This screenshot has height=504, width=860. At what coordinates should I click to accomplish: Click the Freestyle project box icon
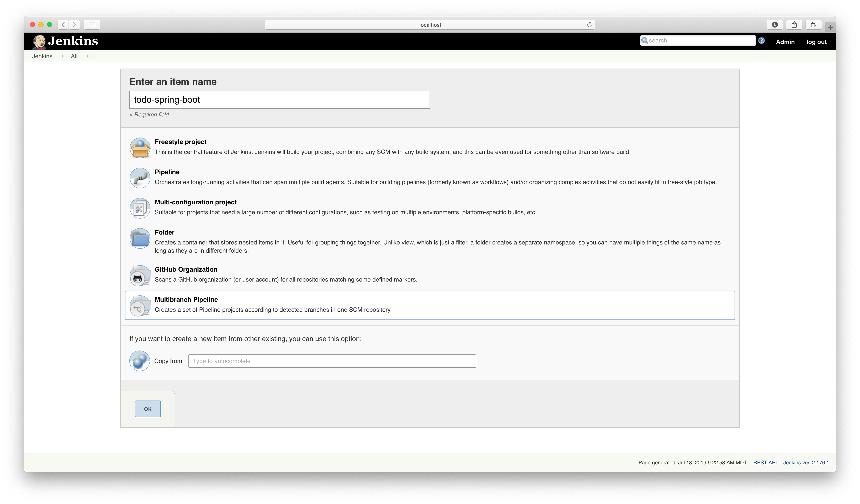click(x=140, y=148)
